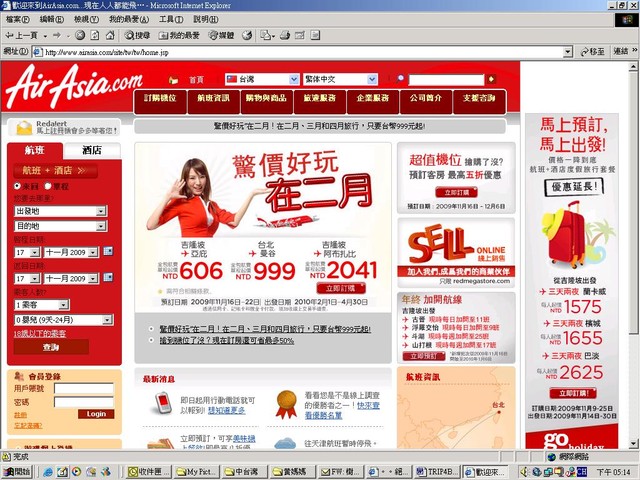Expand the destination (目的地) dropdown
Viewport: 640px width, 480px height.
pyautogui.click(x=60, y=226)
